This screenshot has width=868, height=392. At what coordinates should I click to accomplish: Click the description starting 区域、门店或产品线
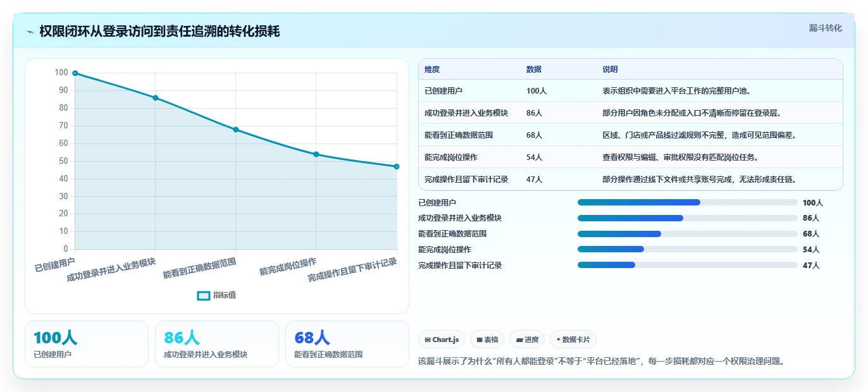[x=699, y=135]
